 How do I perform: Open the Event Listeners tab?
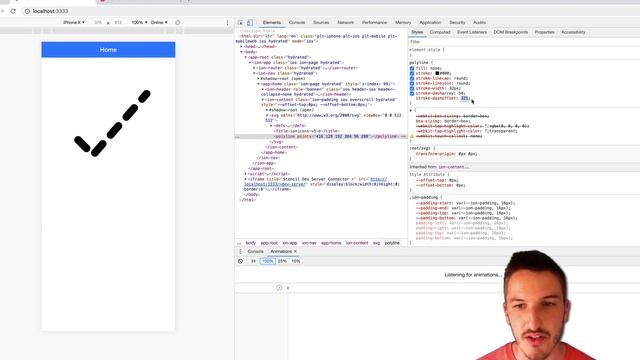[x=472, y=32]
